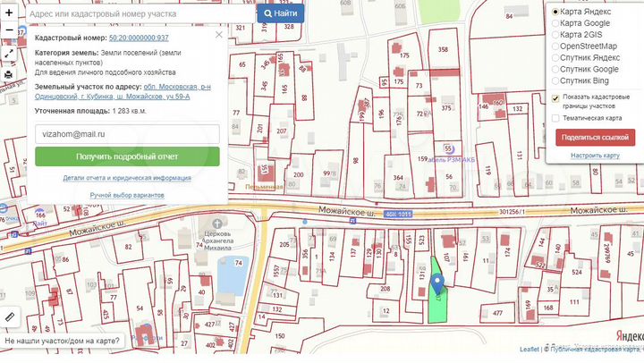
Task: Click road label 46К-1011 badge
Action: point(398,214)
